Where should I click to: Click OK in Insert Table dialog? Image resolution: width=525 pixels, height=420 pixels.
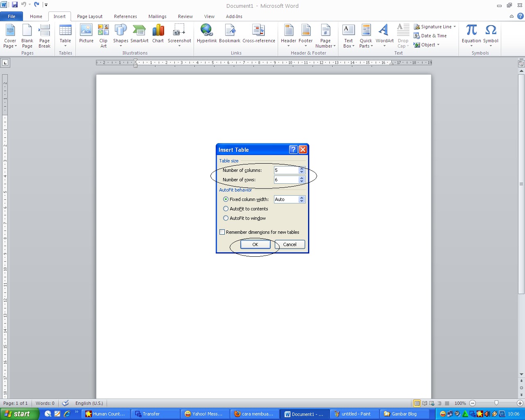(255, 244)
